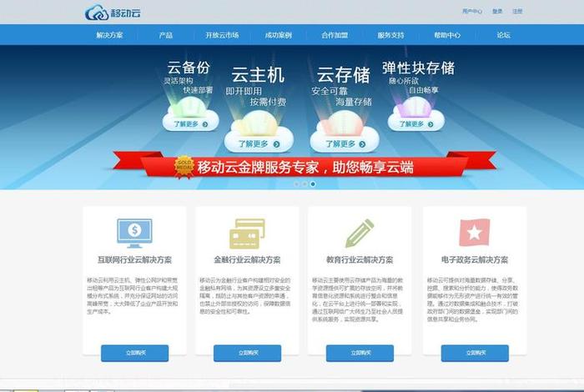The width and height of the screenshot is (584, 392).
Task: Click the 海量存储 tagline under 云存储
Action: tap(354, 102)
